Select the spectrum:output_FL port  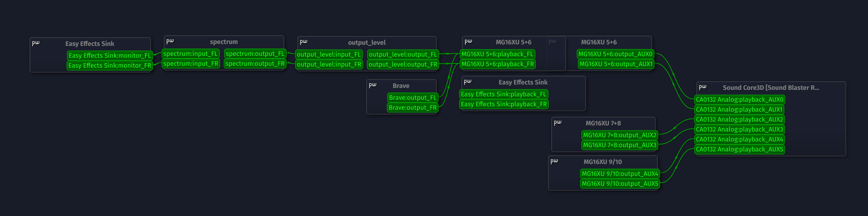coord(255,54)
